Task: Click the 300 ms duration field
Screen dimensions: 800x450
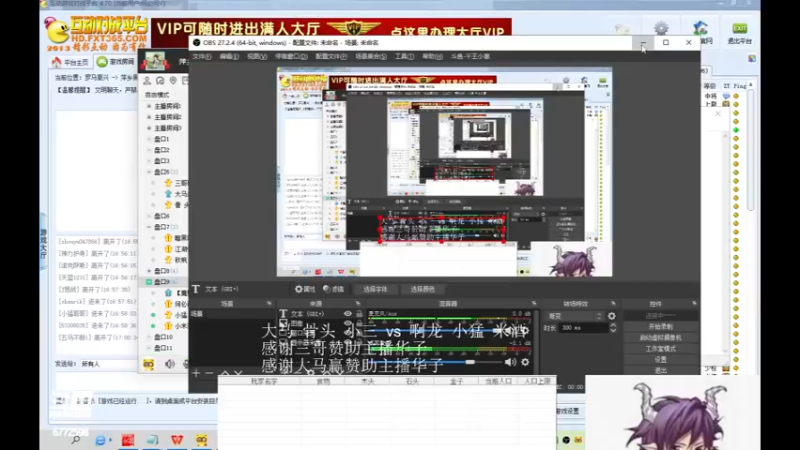Action: click(584, 328)
